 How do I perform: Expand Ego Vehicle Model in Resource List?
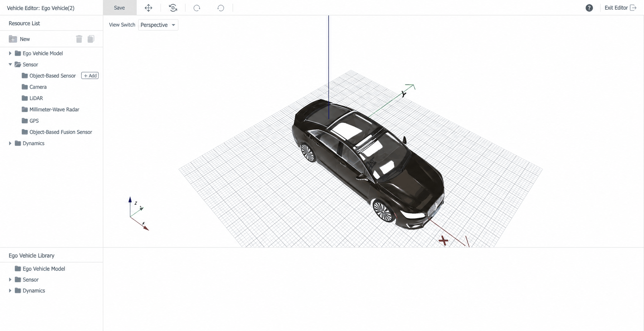[x=10, y=53]
